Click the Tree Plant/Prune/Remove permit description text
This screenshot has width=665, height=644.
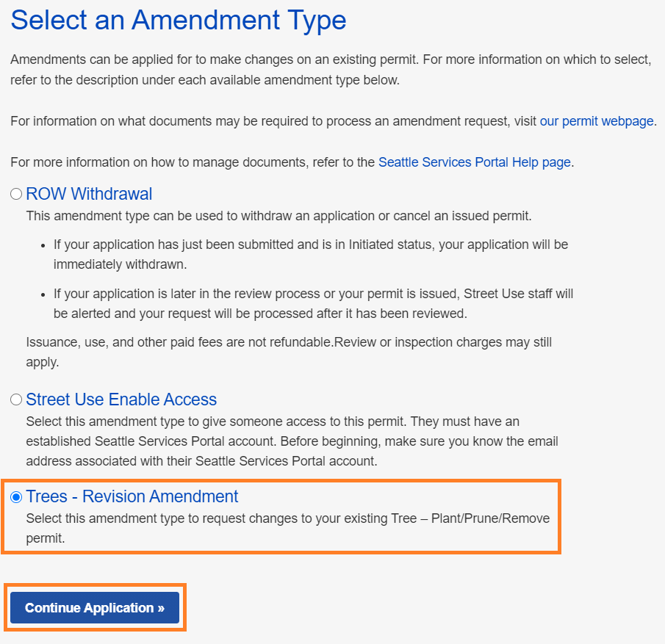click(287, 528)
